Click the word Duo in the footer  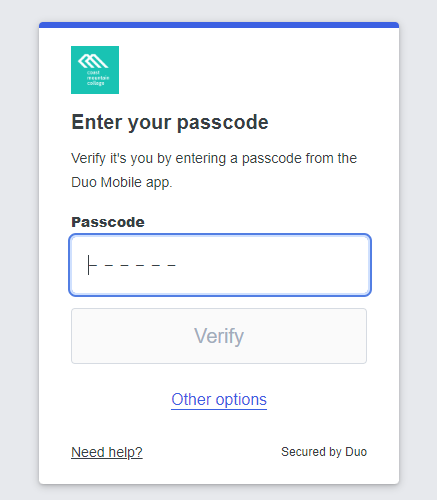(x=356, y=452)
